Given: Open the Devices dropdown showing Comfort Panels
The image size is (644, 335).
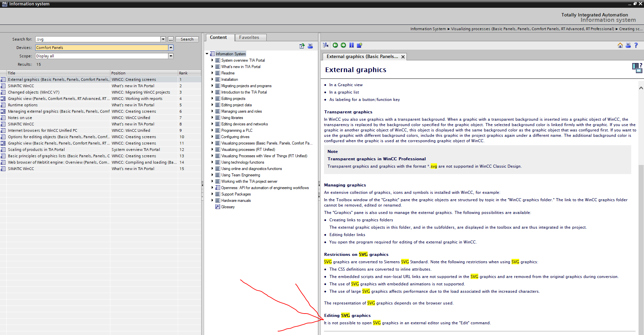Looking at the screenshot, I should (x=171, y=48).
